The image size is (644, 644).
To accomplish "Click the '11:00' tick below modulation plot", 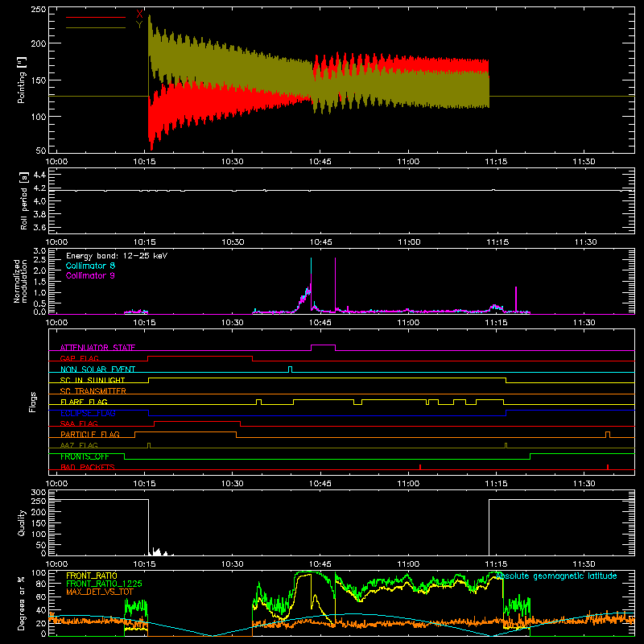I will (408, 323).
